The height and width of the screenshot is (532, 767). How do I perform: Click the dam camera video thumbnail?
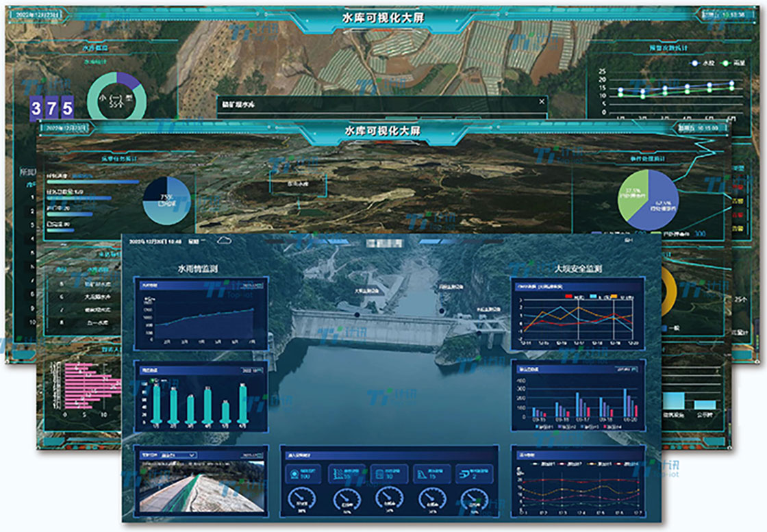click(201, 485)
